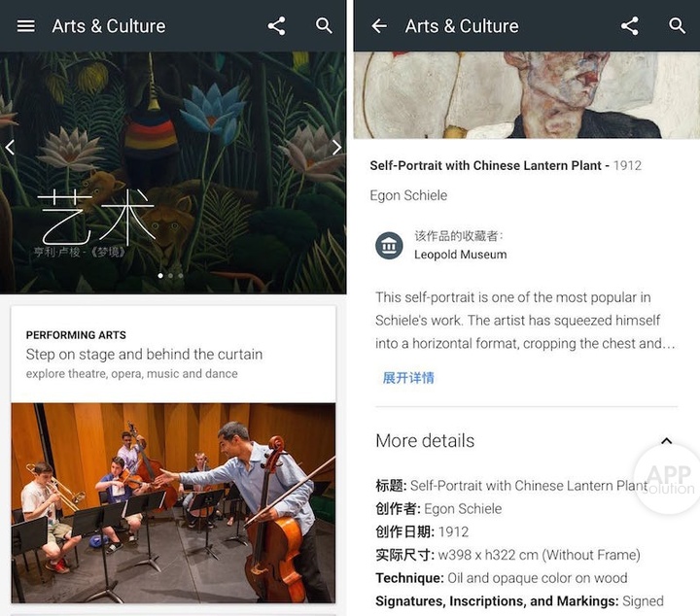Select the first carousel page dot
Image resolution: width=700 pixels, height=616 pixels.
coord(160,276)
